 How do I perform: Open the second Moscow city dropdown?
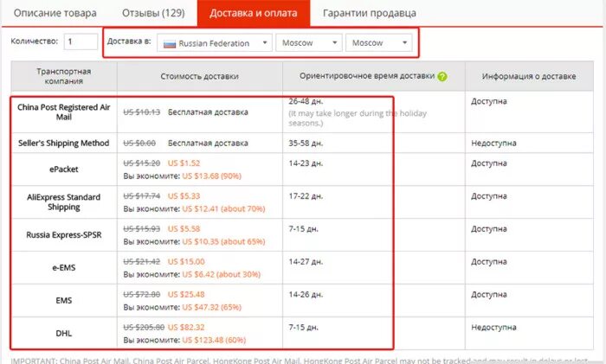click(379, 43)
